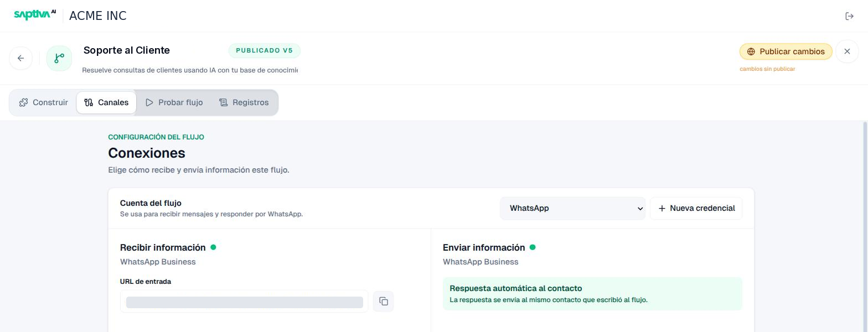Click the Recibir información heading
This screenshot has width=868, height=332.
click(163, 247)
